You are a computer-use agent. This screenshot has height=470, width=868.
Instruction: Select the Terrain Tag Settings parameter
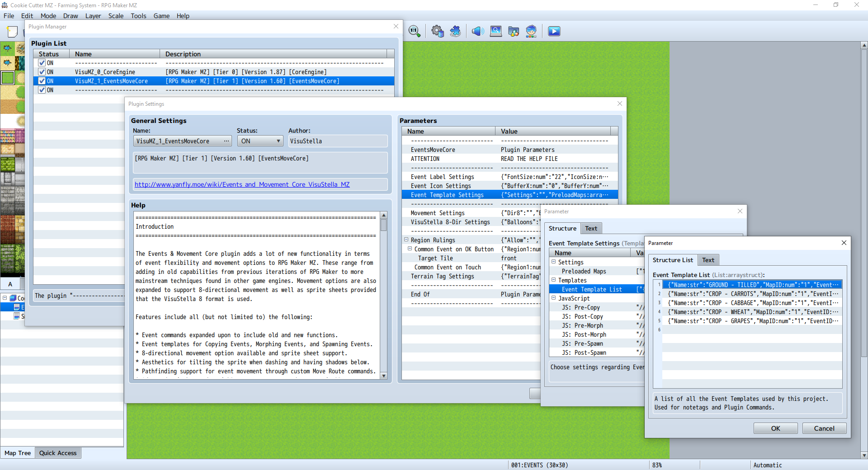click(472, 276)
